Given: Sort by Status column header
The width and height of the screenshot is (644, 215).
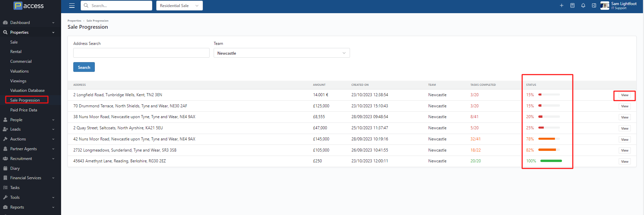Looking at the screenshot, I should (531, 85).
